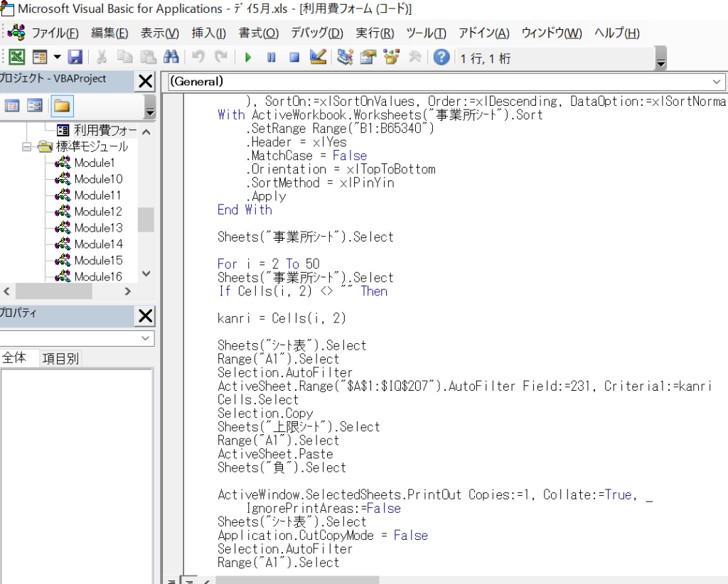The height and width of the screenshot is (584, 728).
Task: Open the Object Browser icon
Action: pyautogui.click(x=391, y=58)
